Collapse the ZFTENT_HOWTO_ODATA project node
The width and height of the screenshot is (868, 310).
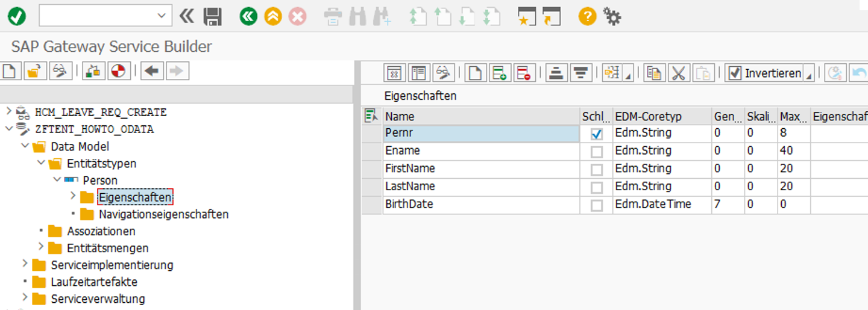click(8, 128)
